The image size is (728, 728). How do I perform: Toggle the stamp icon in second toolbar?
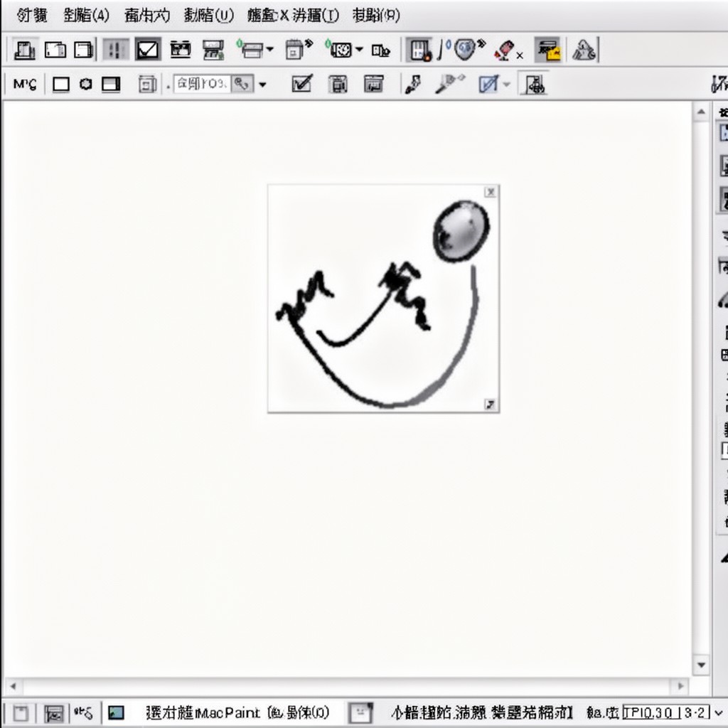pos(533,84)
